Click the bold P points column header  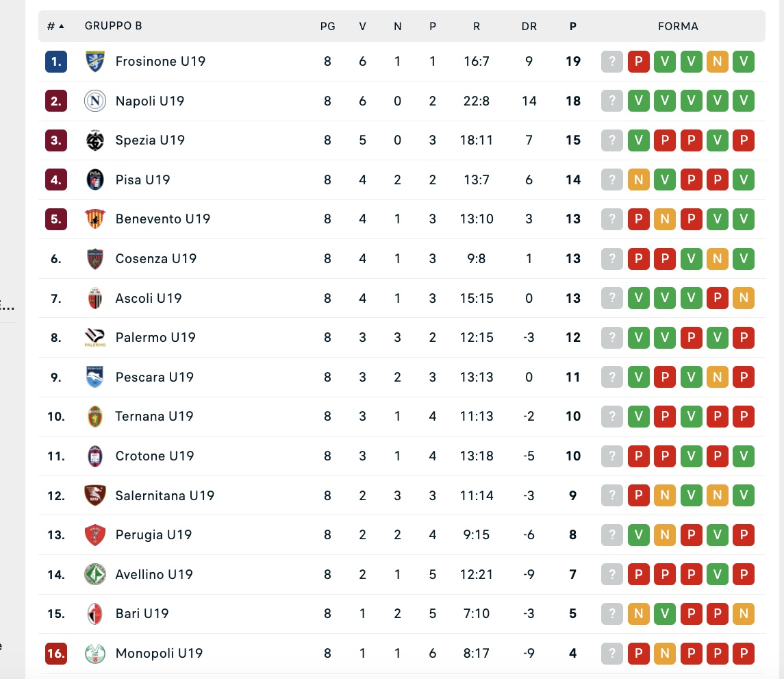pos(573,26)
